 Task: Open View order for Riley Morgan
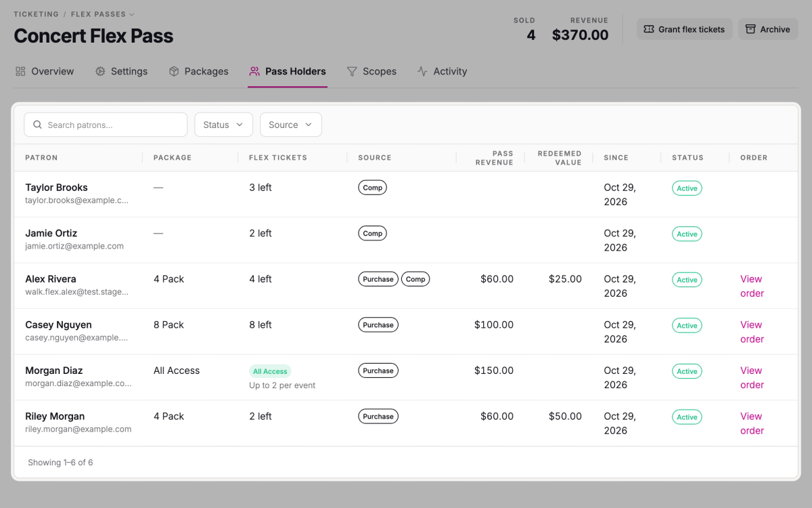[752, 423]
